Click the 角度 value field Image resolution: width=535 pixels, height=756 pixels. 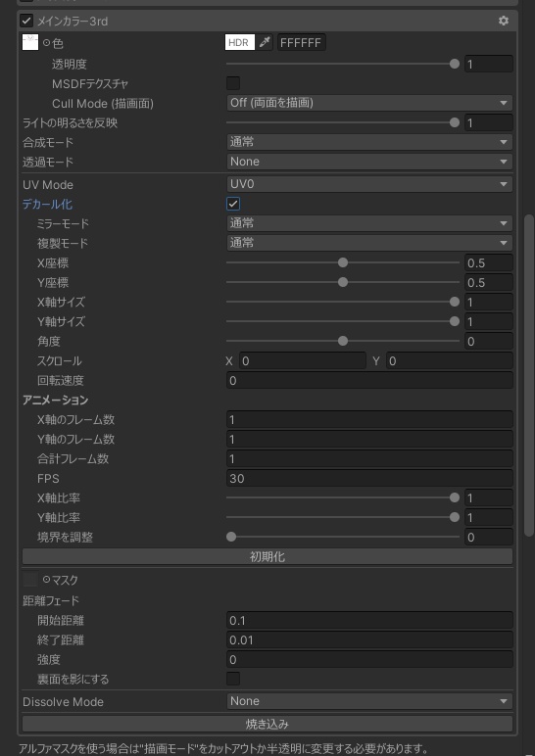pos(489,341)
